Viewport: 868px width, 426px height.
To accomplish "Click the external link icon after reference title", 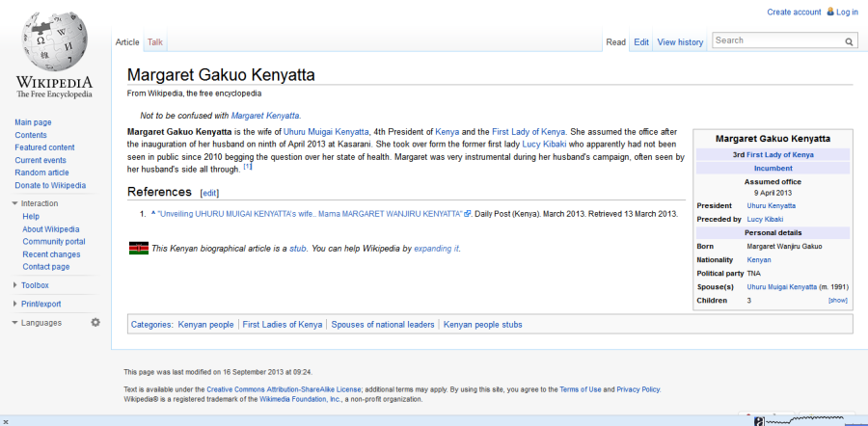I will (x=467, y=214).
